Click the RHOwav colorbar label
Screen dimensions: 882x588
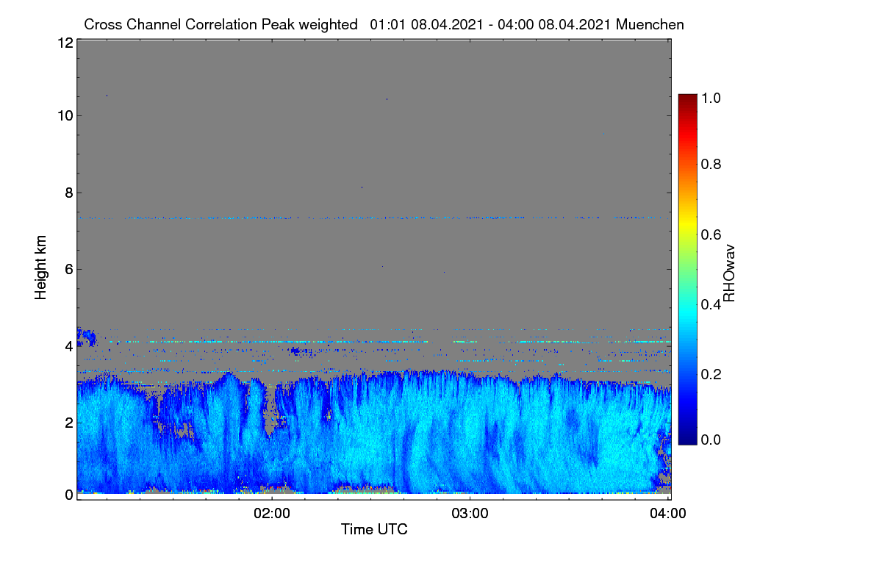click(729, 273)
